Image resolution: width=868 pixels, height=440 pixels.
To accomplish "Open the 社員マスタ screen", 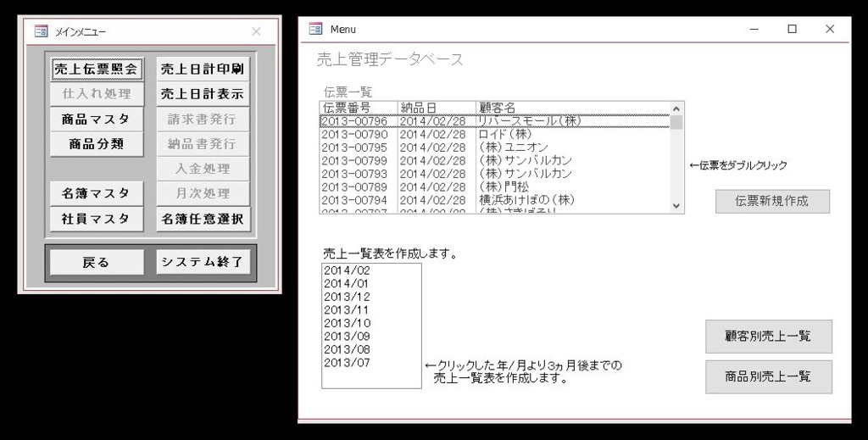I will point(96,219).
